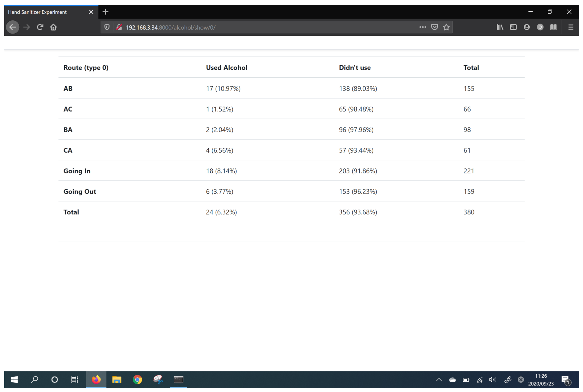The image size is (583, 392).
Task: Click inside the address bar URL field
Action: click(233, 27)
